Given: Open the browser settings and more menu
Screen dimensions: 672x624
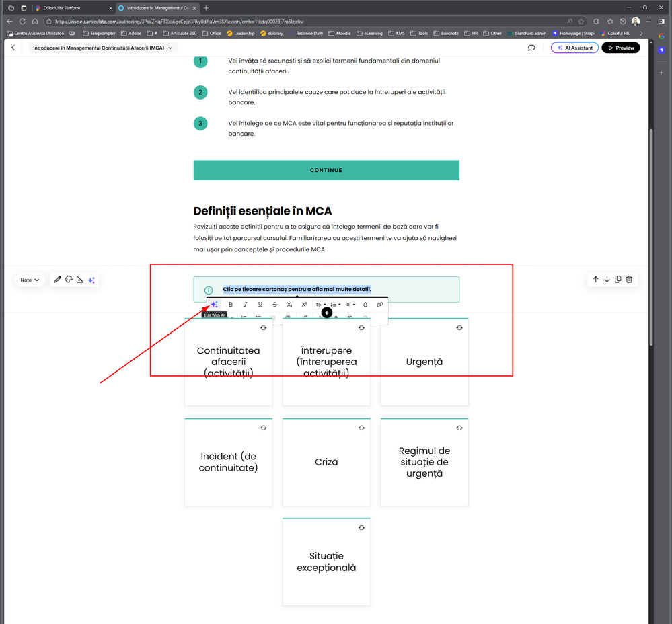Looking at the screenshot, I should (x=648, y=22).
